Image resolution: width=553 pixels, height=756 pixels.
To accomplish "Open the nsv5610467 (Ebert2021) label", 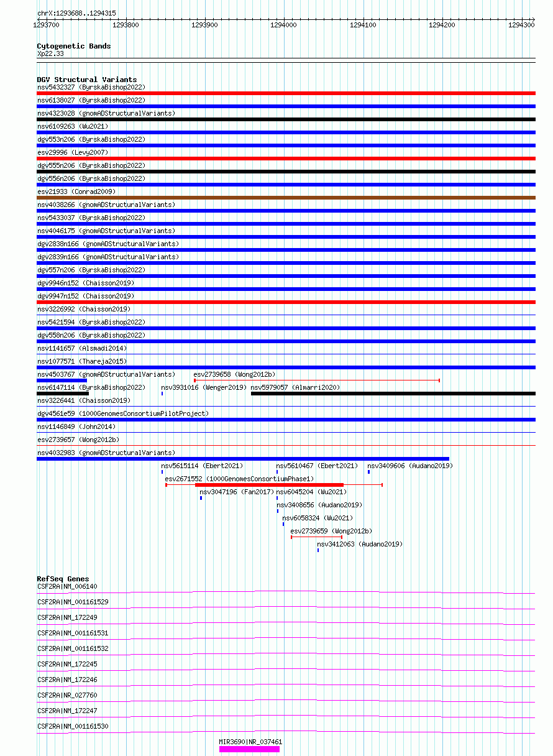I will 318,466.
